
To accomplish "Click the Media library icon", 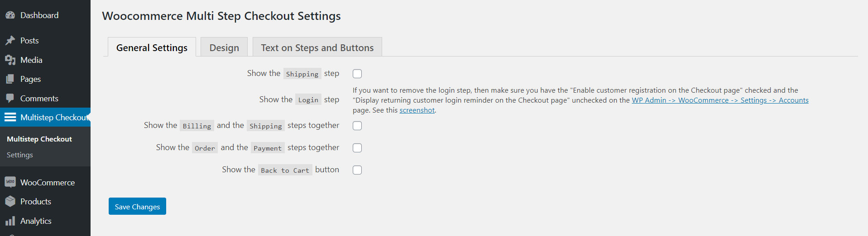I will (x=10, y=60).
